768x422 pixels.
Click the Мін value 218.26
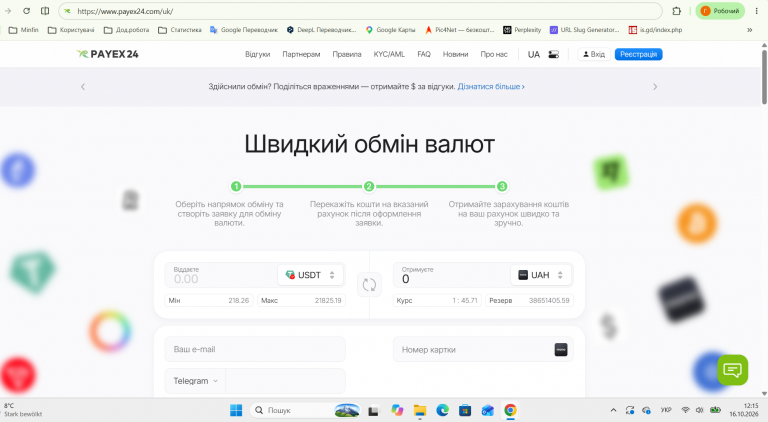(x=239, y=301)
